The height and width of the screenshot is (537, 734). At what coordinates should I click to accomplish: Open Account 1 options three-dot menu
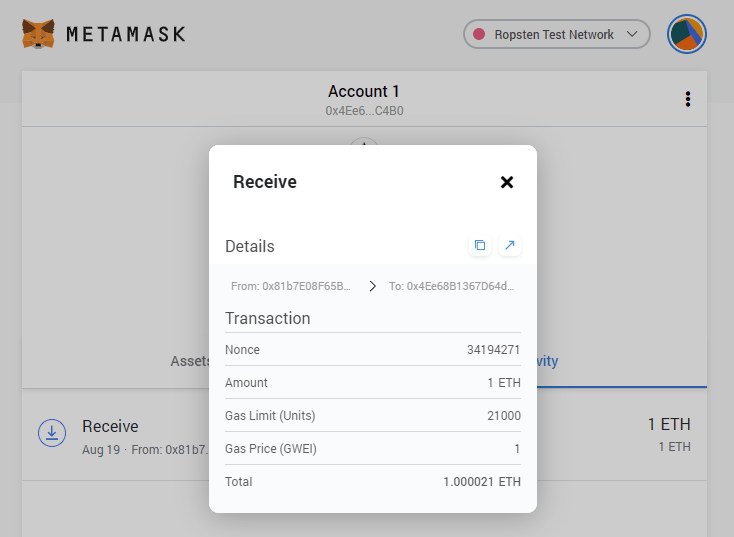688,99
